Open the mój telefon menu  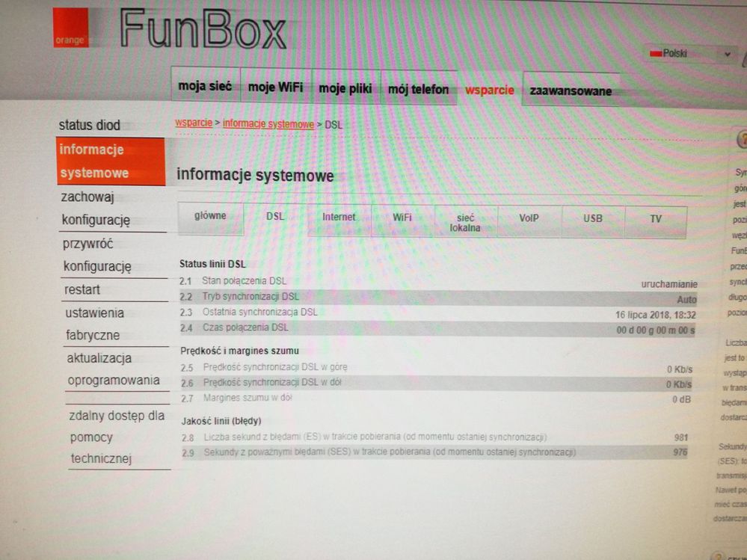coord(419,89)
